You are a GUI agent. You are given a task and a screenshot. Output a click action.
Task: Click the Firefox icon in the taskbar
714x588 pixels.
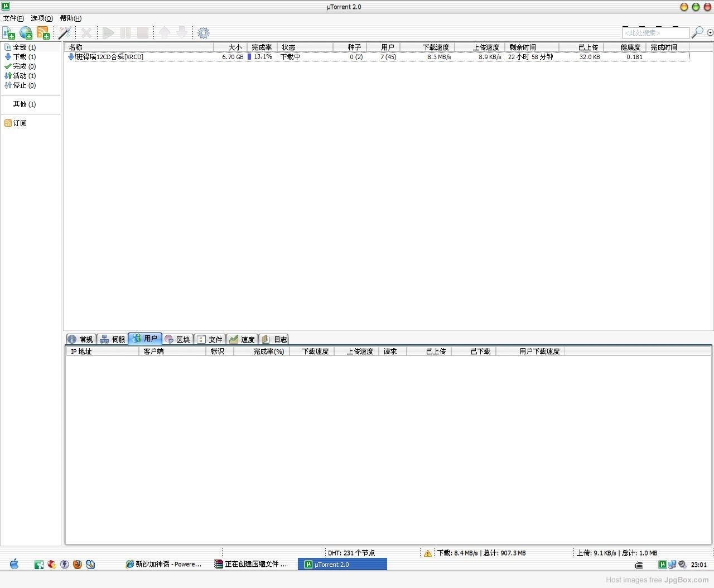click(x=78, y=565)
